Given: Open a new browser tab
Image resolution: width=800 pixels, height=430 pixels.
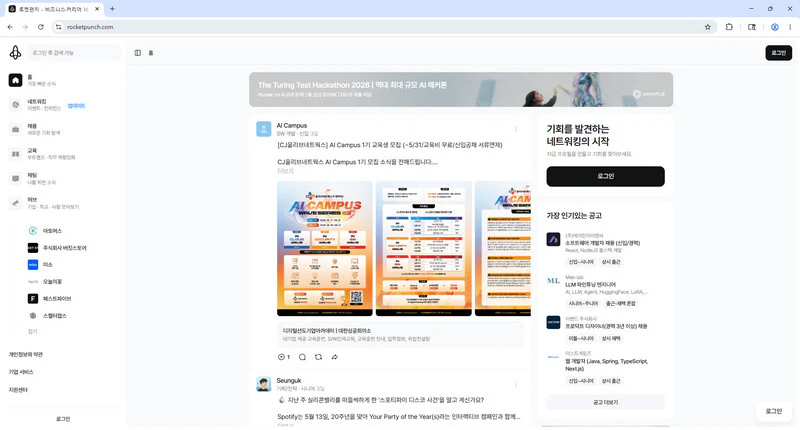Looking at the screenshot, I should click(112, 9).
